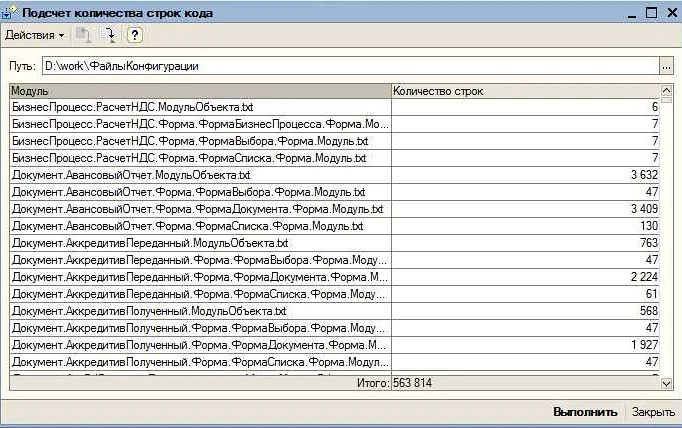
Task: Click the Путь path input field
Action: click(x=350, y=66)
